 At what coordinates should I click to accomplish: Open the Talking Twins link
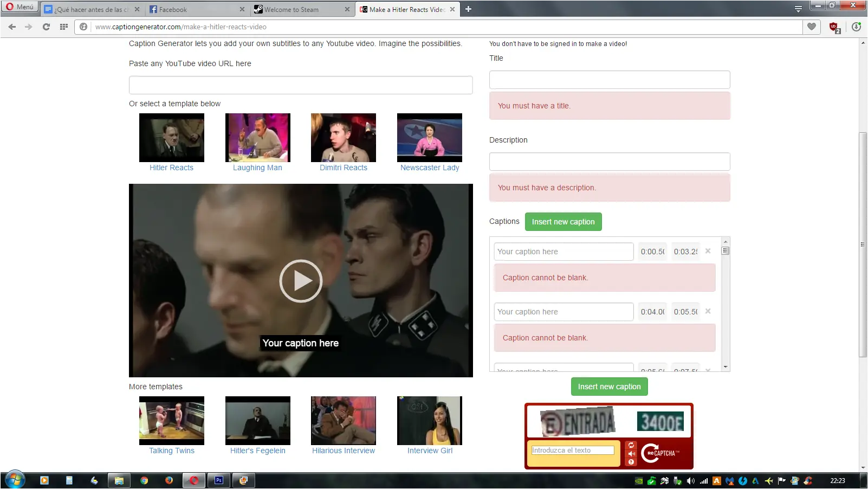pos(172,451)
